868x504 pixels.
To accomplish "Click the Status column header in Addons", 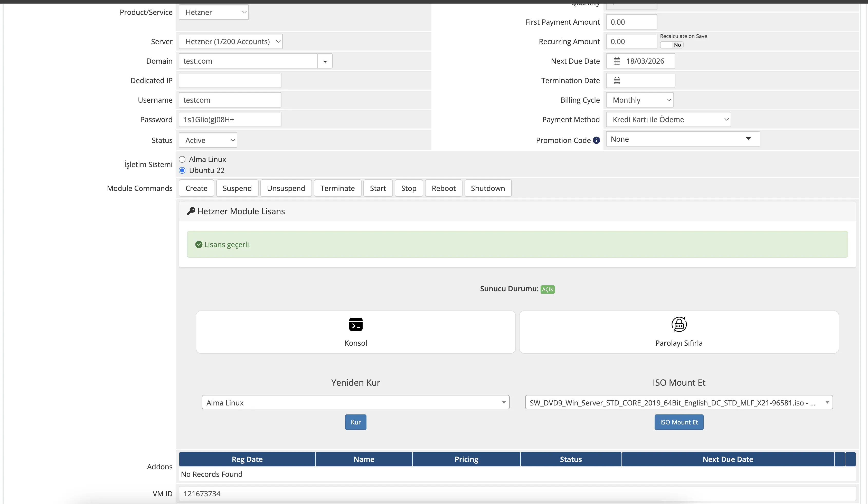I will pos(571,459).
